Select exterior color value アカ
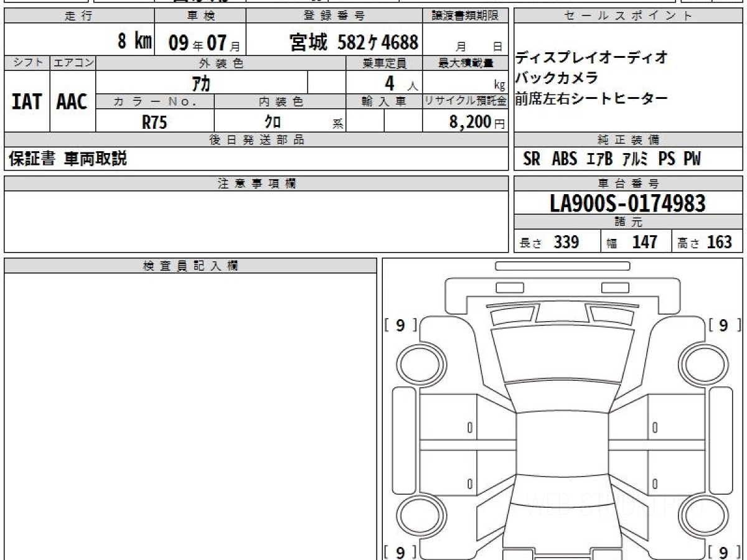 tap(200, 83)
